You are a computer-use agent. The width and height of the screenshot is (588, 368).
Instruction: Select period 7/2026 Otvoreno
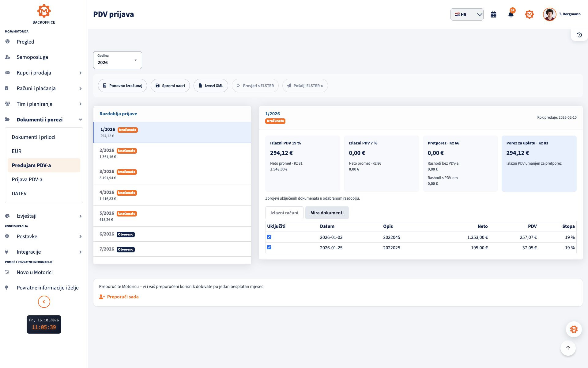(172, 249)
